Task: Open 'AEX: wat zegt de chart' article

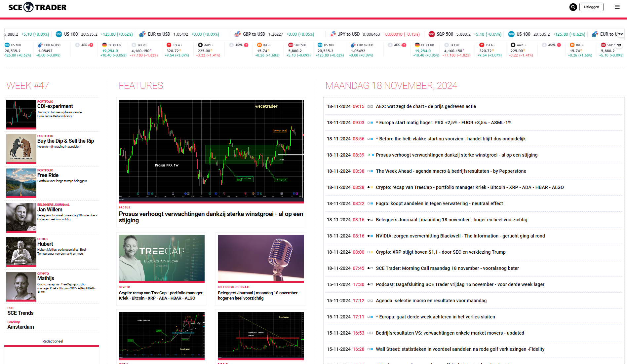Action: pos(426,106)
